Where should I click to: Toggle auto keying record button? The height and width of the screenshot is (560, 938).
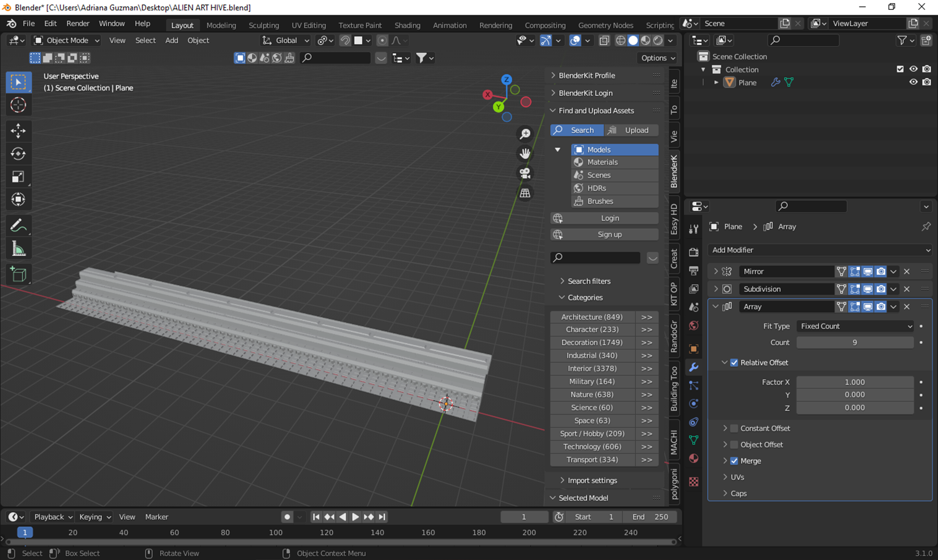pyautogui.click(x=287, y=517)
